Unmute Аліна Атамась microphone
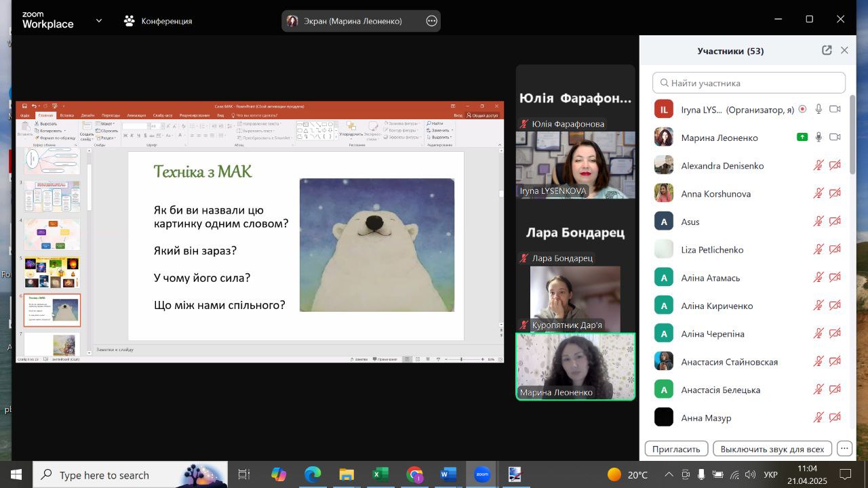 [x=818, y=277]
